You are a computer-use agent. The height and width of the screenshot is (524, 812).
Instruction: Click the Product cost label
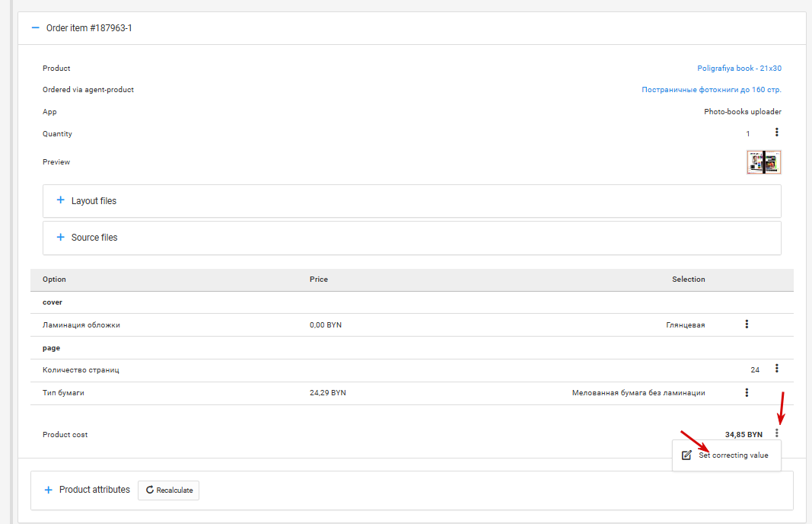pos(65,435)
